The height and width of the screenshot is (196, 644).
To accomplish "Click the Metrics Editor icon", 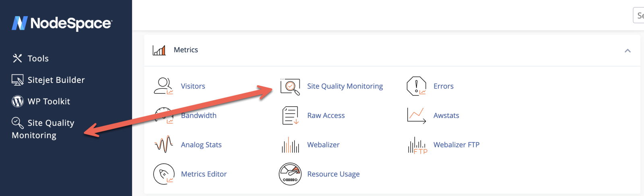I will click(x=164, y=174).
